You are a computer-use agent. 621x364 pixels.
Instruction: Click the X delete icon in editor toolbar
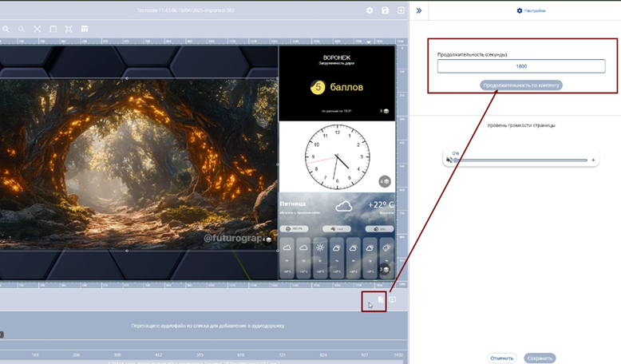[x=37, y=30]
